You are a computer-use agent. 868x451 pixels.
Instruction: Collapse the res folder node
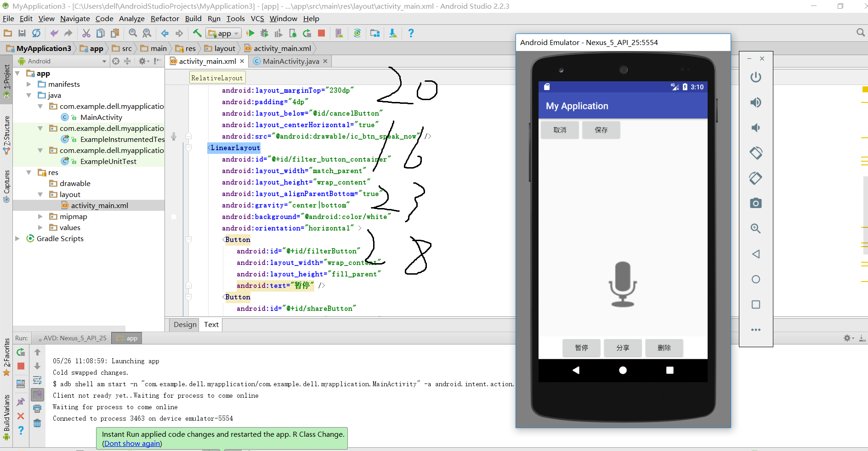[28, 172]
